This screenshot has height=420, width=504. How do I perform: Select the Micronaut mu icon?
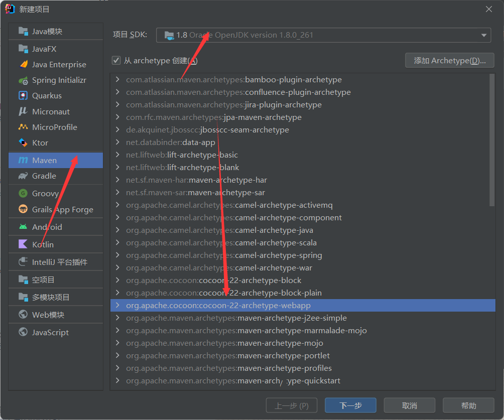point(23,111)
